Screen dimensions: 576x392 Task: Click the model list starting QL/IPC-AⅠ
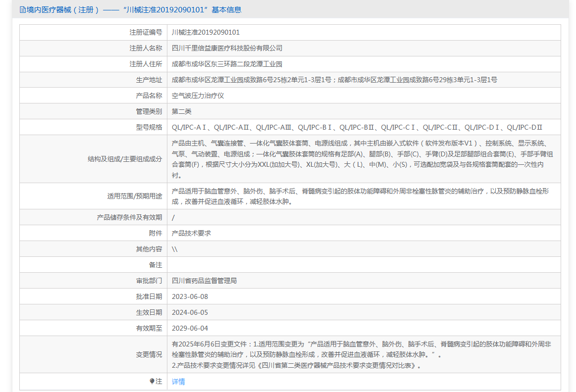[357, 127]
